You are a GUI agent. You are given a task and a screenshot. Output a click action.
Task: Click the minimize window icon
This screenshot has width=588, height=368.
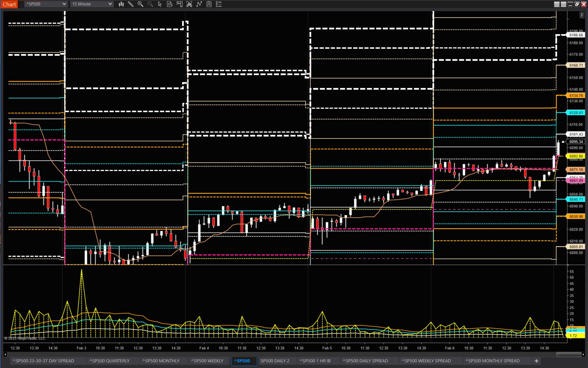pyautogui.click(x=570, y=4)
